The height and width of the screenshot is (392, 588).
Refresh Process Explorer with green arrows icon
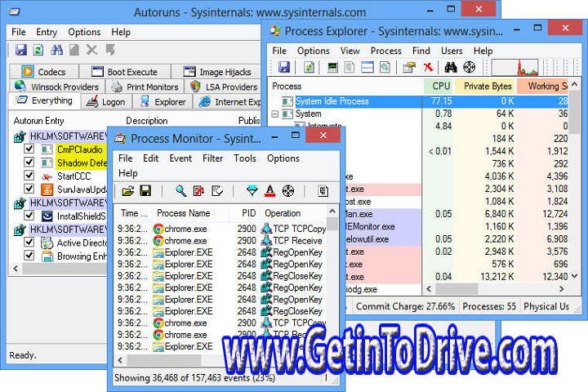309,67
